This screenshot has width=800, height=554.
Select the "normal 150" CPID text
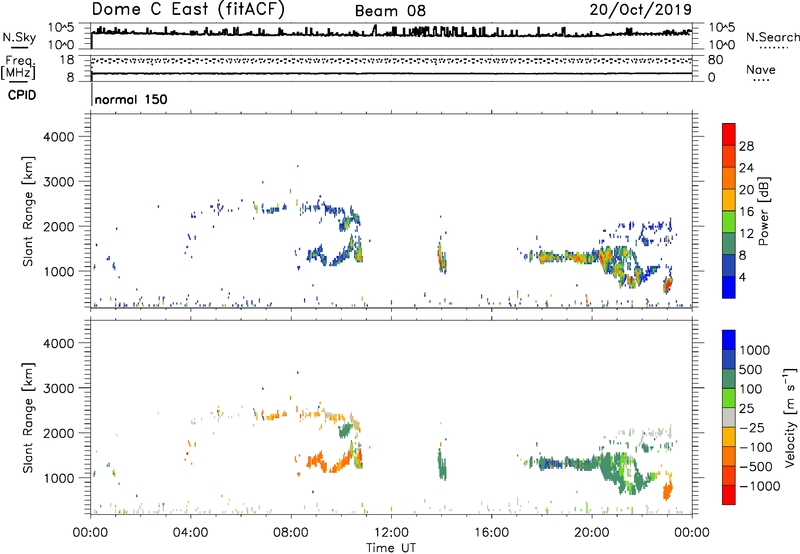point(131,99)
